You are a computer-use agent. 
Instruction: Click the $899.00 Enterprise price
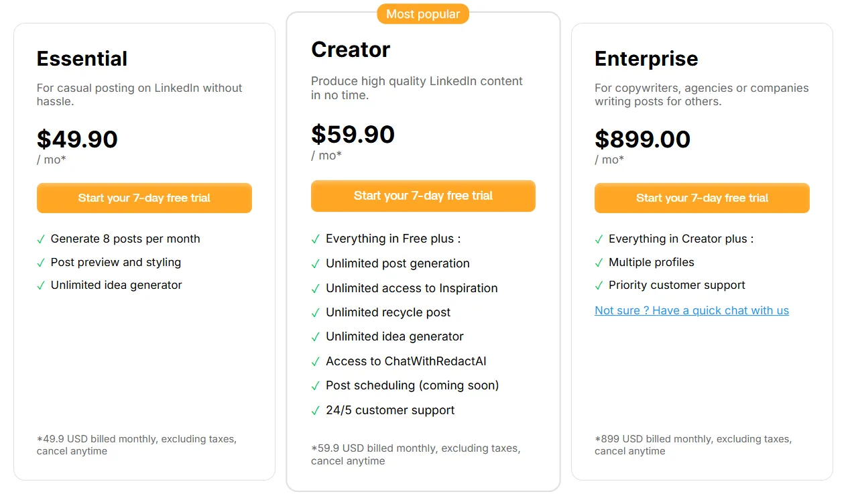tap(642, 139)
